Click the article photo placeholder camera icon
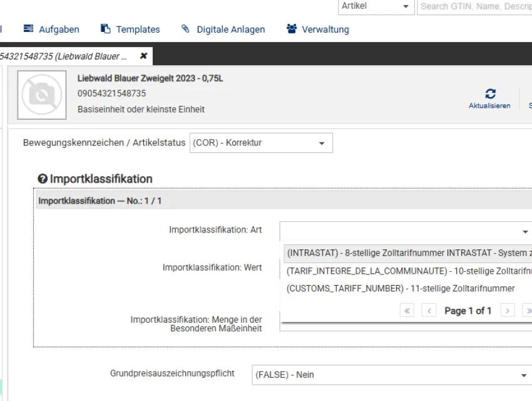The image size is (532, 401). [x=41, y=95]
